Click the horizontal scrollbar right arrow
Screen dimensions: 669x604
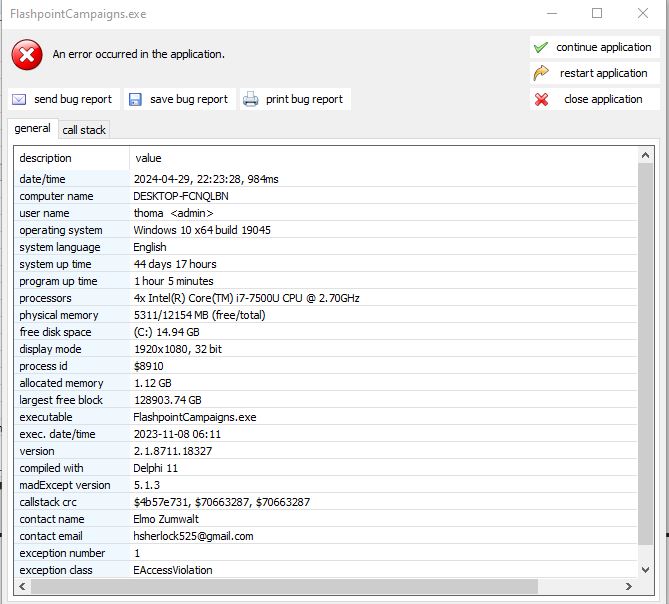coord(629,587)
